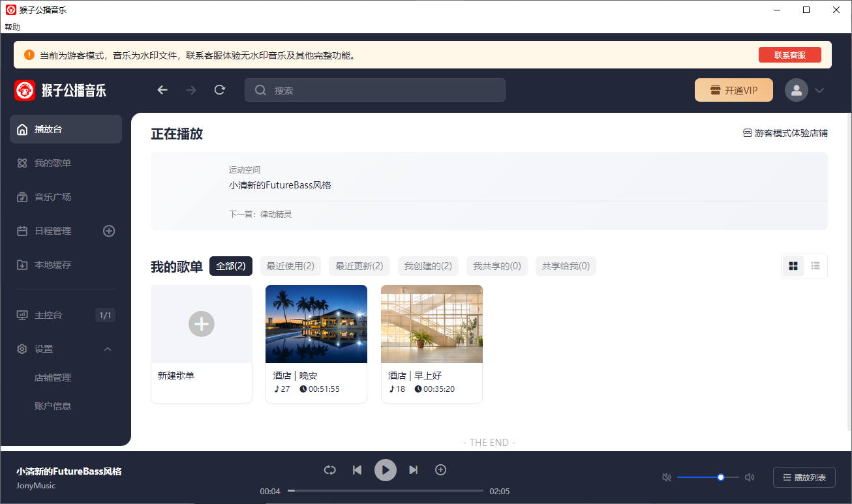This screenshot has height=504, width=852.
Task: Open the 帮助 menu
Action: click(12, 27)
